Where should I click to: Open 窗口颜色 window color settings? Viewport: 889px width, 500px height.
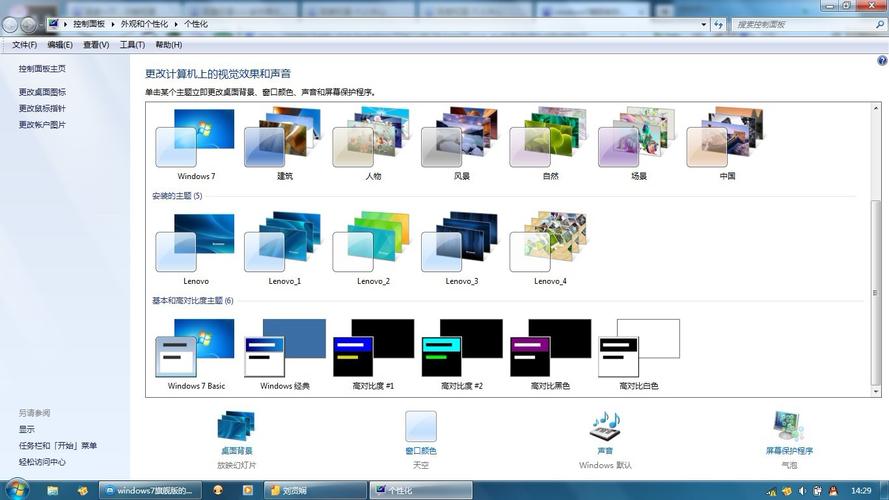(x=421, y=440)
